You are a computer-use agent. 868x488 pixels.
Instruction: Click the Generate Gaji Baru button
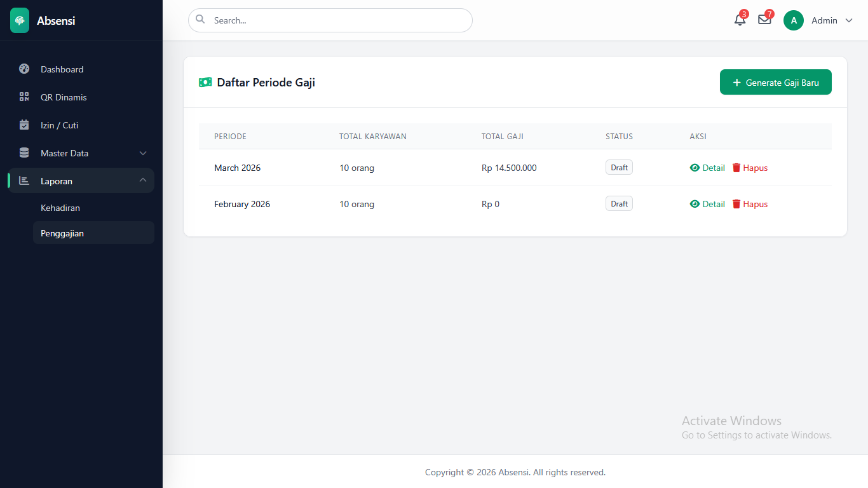pyautogui.click(x=775, y=83)
